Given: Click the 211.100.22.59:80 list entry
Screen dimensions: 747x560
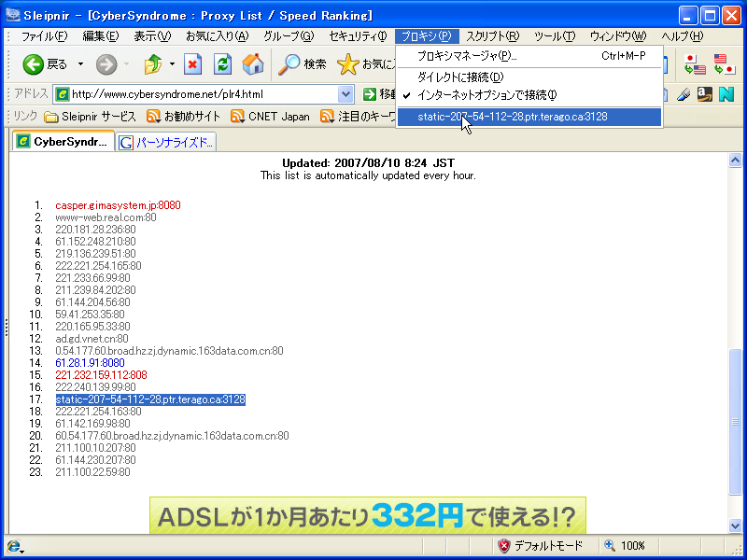Looking at the screenshot, I should click(92, 472).
